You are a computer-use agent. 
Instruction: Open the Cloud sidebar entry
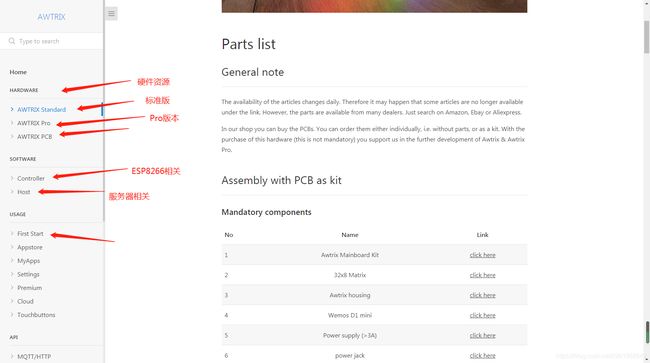point(25,301)
